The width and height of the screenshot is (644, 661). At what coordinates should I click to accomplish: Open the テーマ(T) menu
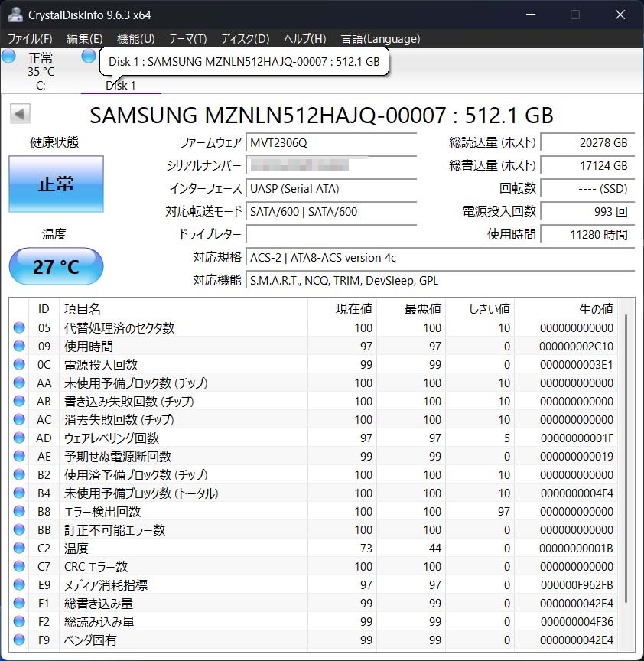point(187,39)
